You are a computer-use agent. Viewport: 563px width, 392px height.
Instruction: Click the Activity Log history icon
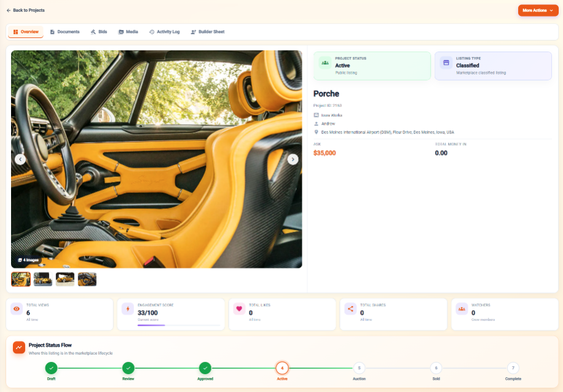[152, 32]
